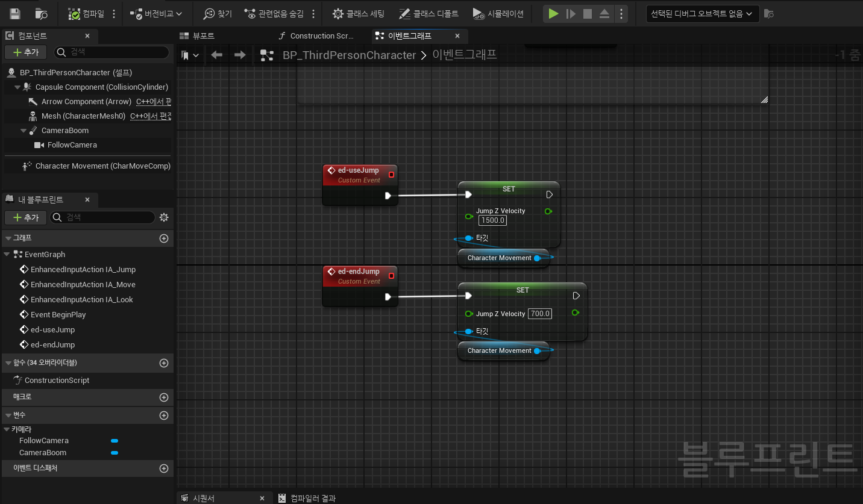Select ed-useJump in My Blueprint list
The width and height of the screenshot is (863, 504).
[53, 330]
